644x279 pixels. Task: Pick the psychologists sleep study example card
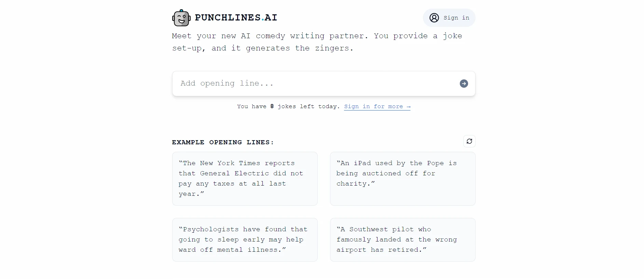(x=245, y=239)
